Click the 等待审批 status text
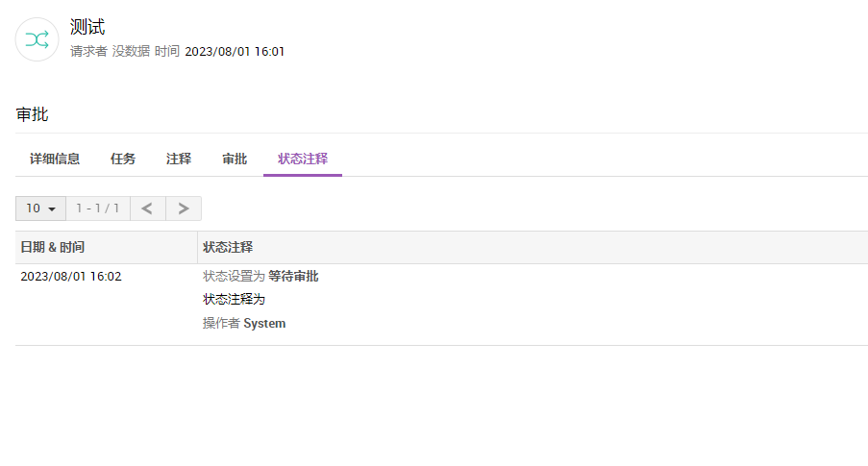Screen dimensions: 868x466 coord(293,277)
